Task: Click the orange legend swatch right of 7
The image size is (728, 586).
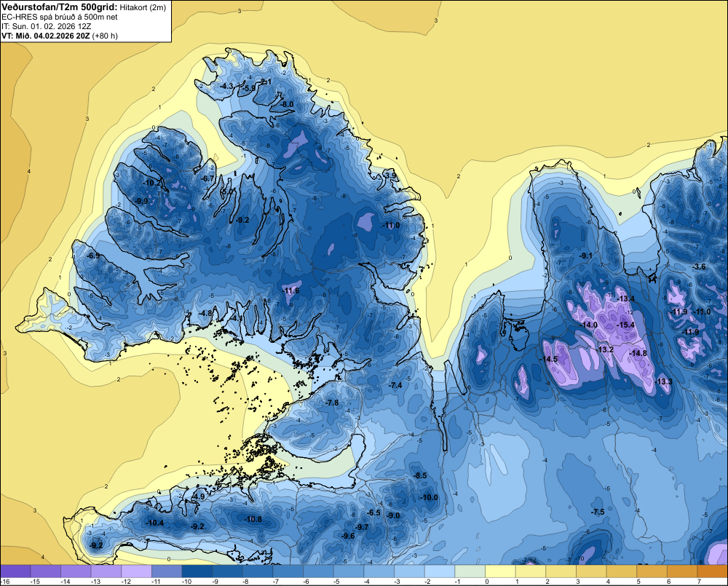Action: (x=713, y=571)
